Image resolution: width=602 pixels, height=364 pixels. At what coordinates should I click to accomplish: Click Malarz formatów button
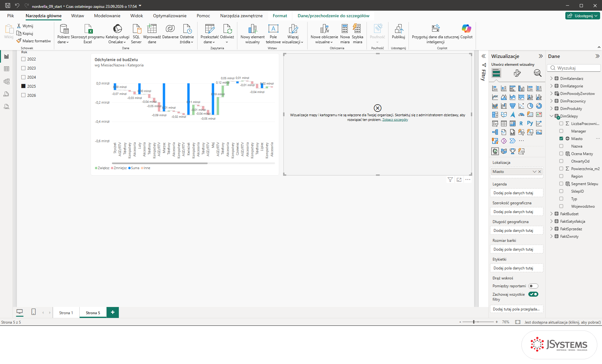(34, 41)
